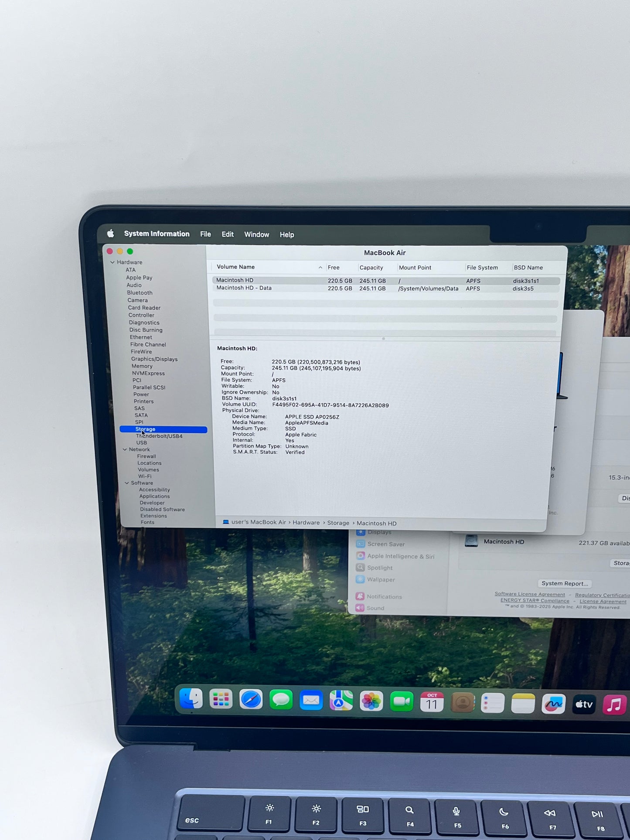Open Mail app in dock

(x=311, y=701)
